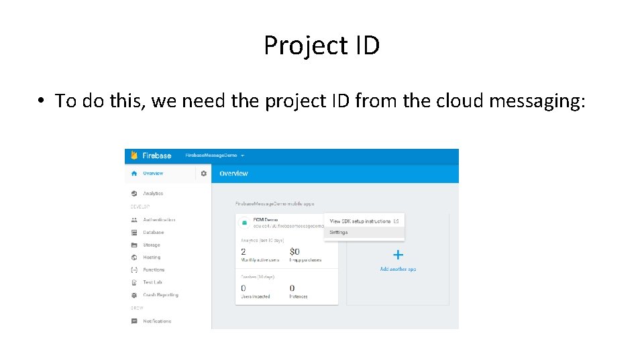Click the blue plus icon

click(398, 255)
